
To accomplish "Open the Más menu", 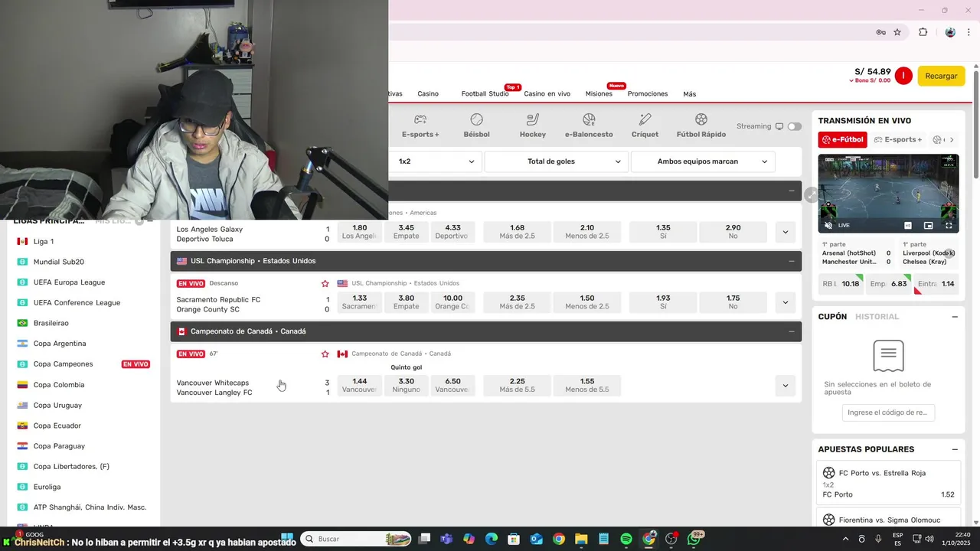I will pyautogui.click(x=690, y=94).
